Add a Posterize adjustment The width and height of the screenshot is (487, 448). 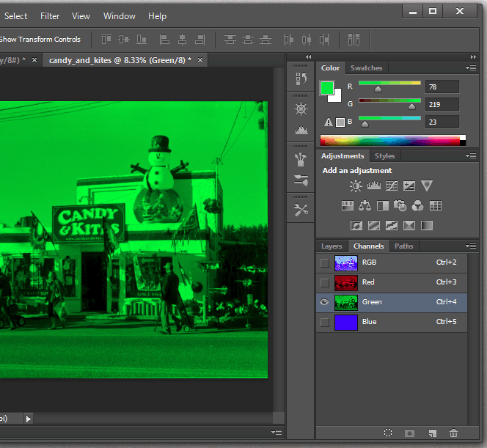coord(374,225)
